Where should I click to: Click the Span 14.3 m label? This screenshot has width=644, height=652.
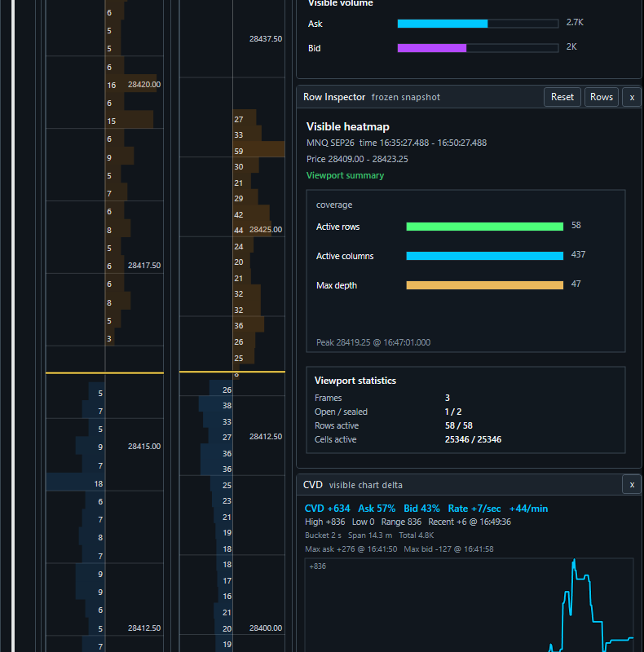point(370,535)
